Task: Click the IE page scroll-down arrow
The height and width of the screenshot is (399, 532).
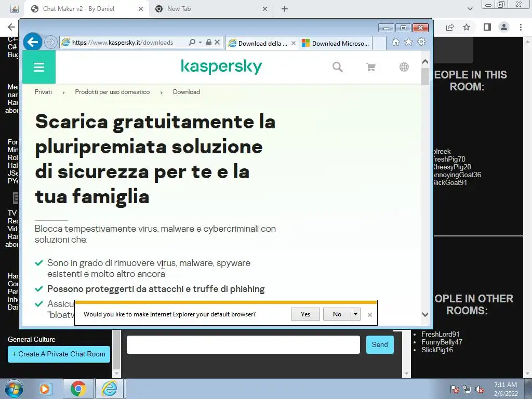Action: coord(425,314)
